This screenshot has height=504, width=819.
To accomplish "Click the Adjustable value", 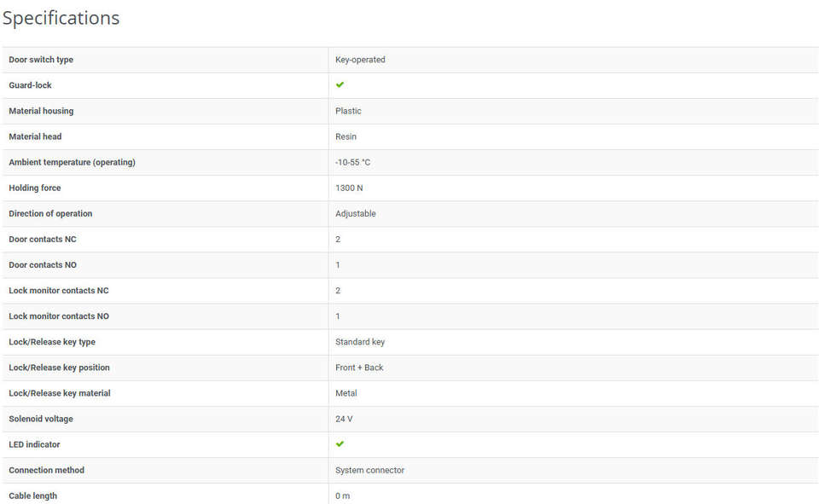I will coord(355,213).
